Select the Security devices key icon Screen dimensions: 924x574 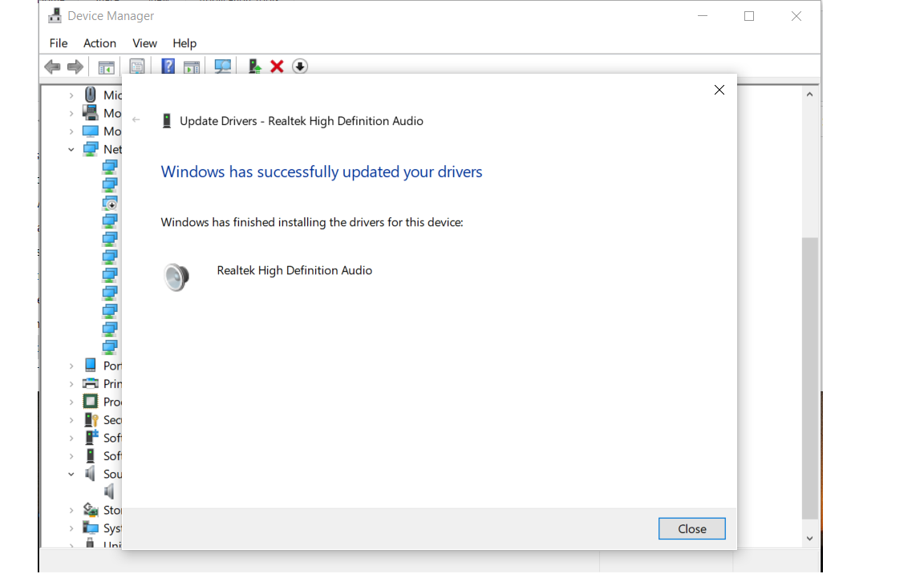(90, 420)
